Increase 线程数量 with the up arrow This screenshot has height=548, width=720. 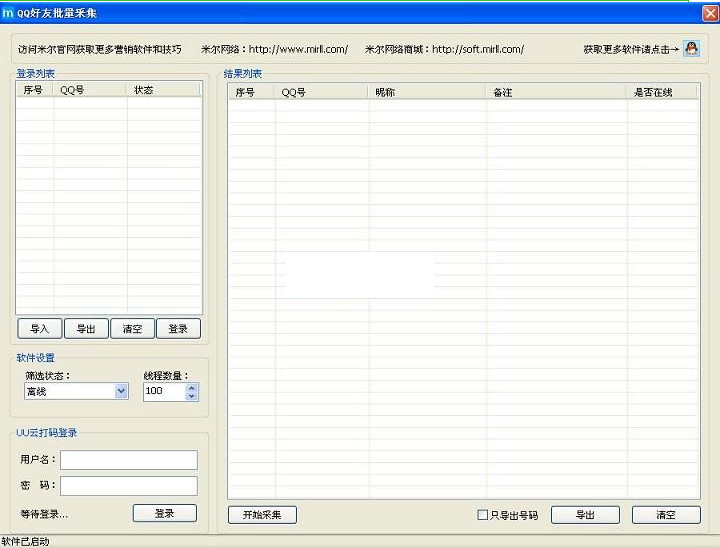click(x=192, y=387)
